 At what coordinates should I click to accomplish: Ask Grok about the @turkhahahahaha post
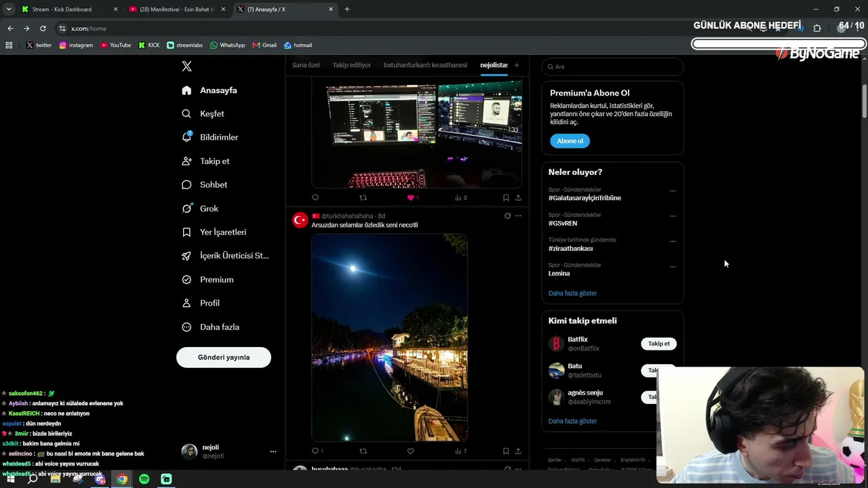click(x=507, y=216)
